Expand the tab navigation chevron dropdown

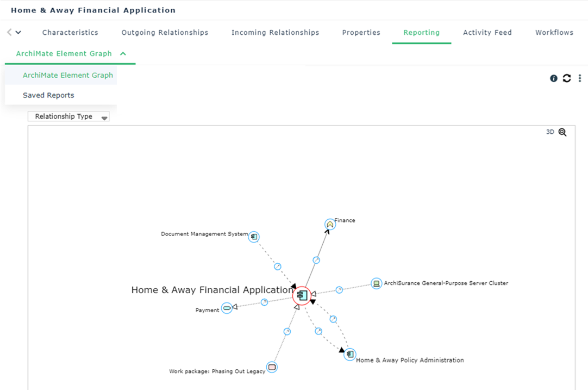18,33
